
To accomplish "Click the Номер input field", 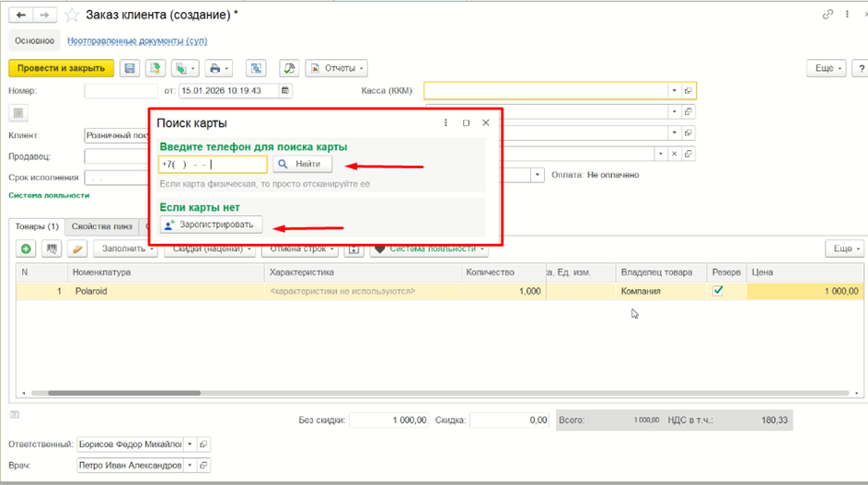I will pos(121,90).
